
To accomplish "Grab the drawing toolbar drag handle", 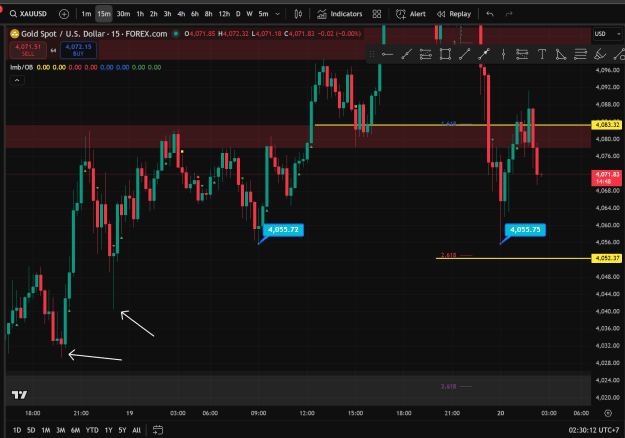I will [x=372, y=54].
